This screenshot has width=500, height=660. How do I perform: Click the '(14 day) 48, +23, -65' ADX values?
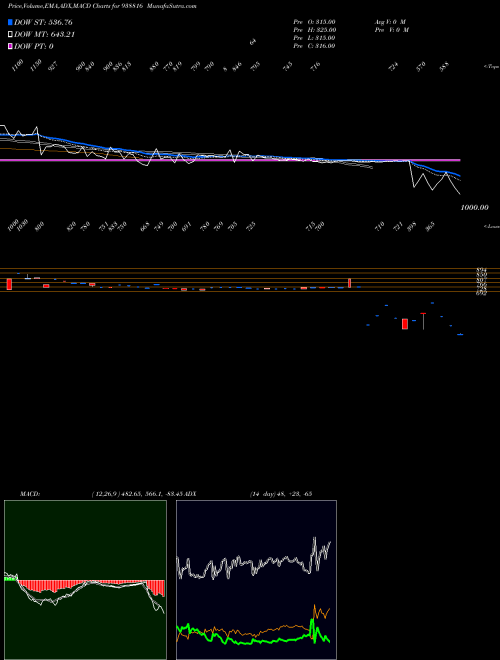point(281,494)
